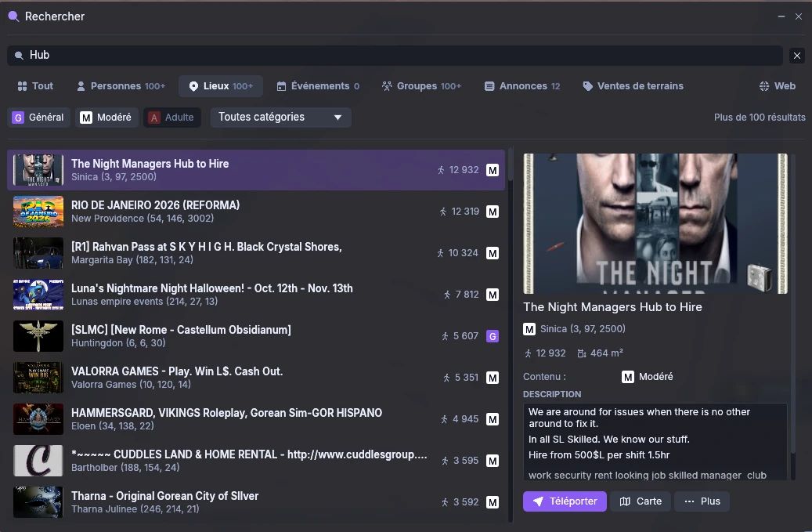Click the Rio de Janeiro 2026 thumbnail
The height and width of the screenshot is (532, 812).
point(38,212)
